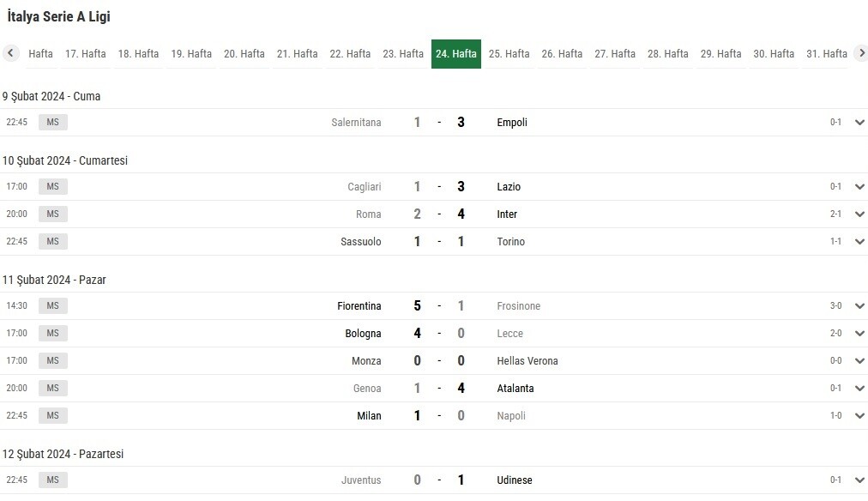Screen dimensions: 868x501
Task: Click MS status badge for Monza match
Action: point(52,360)
